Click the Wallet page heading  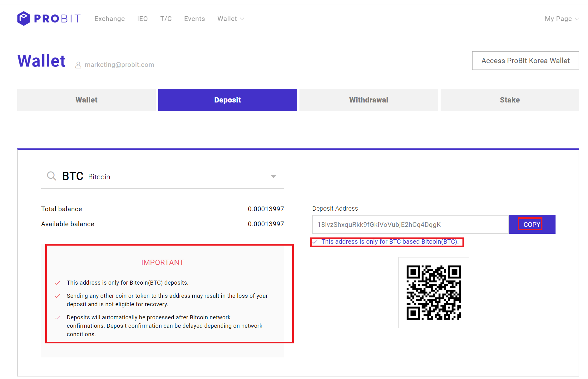(42, 61)
